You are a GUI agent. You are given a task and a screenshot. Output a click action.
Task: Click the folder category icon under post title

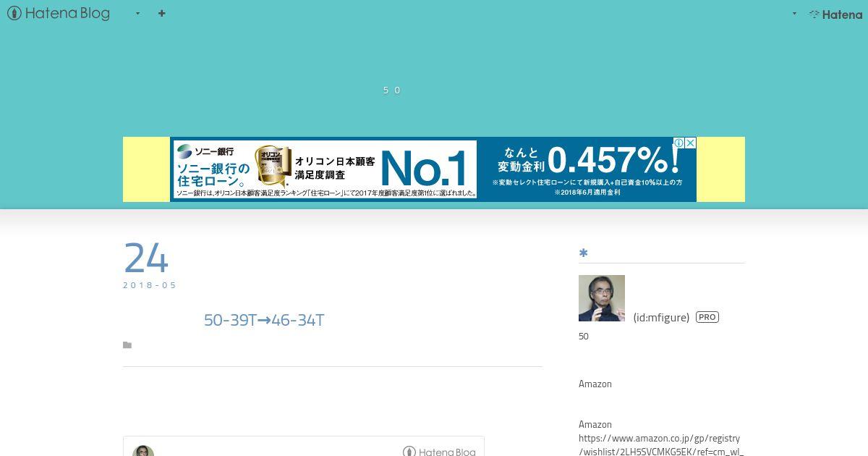coord(127,345)
